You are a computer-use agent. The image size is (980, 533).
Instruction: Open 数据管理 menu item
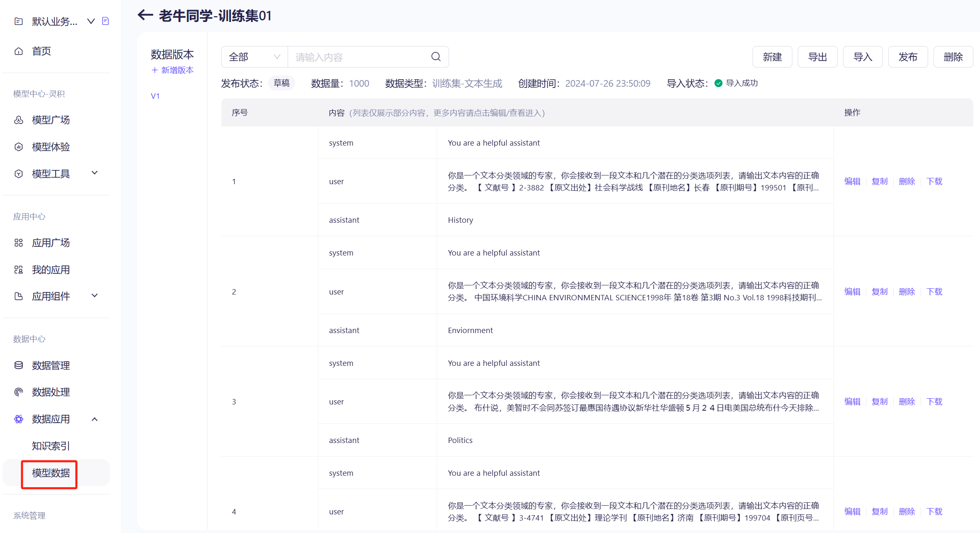51,365
